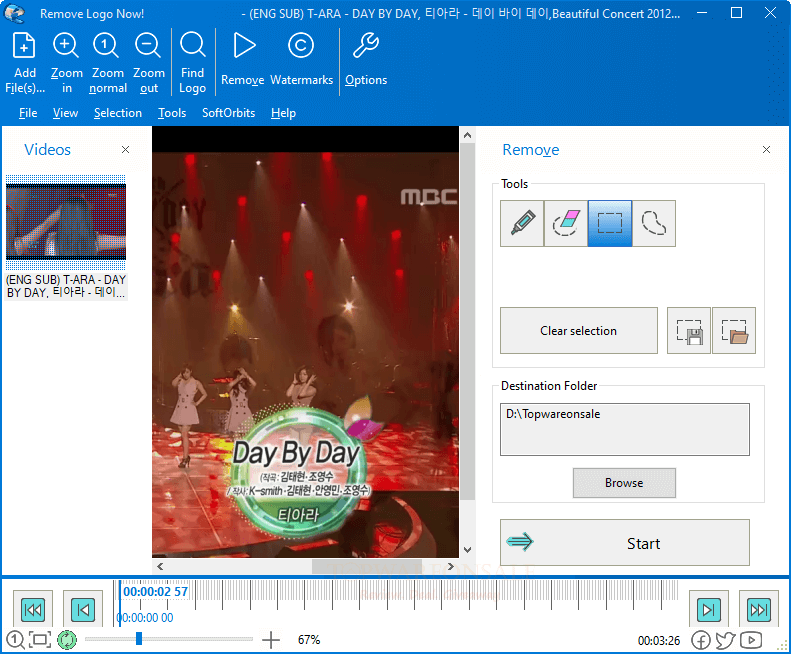The height and width of the screenshot is (654, 791).
Task: Open the Selection menu
Action: point(118,113)
